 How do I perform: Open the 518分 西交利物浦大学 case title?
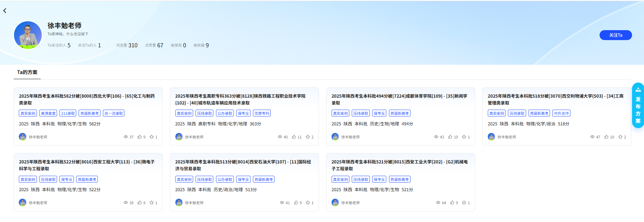(555, 99)
